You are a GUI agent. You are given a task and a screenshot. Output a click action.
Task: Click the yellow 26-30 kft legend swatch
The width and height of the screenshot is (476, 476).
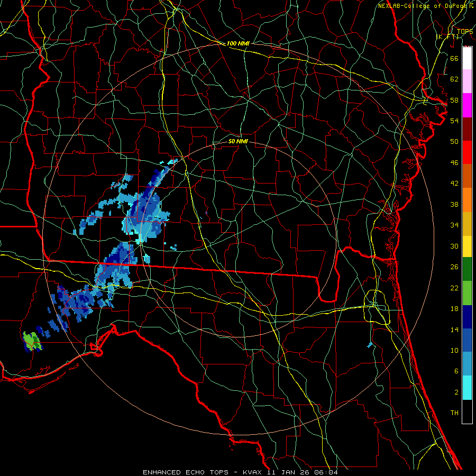tap(467, 246)
